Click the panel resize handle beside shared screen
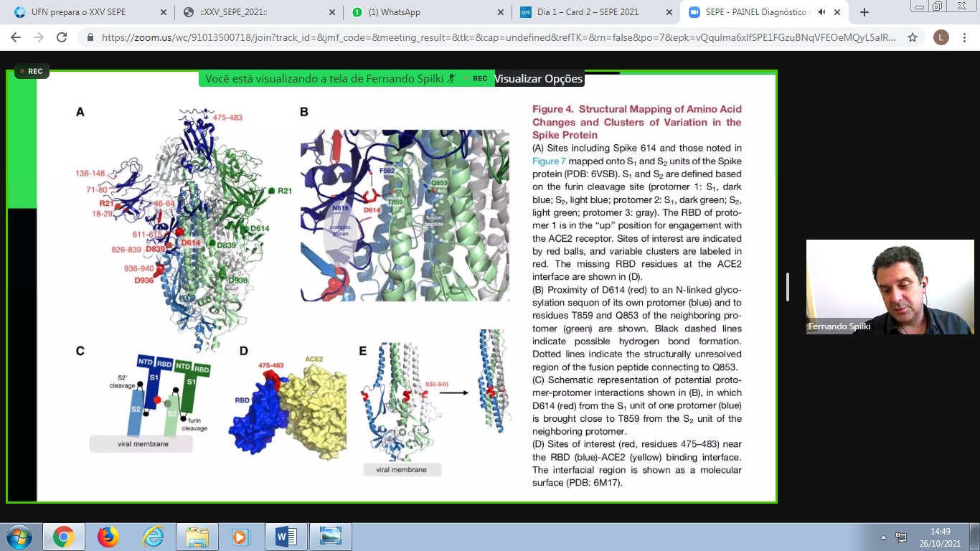980x551 pixels. point(788,287)
